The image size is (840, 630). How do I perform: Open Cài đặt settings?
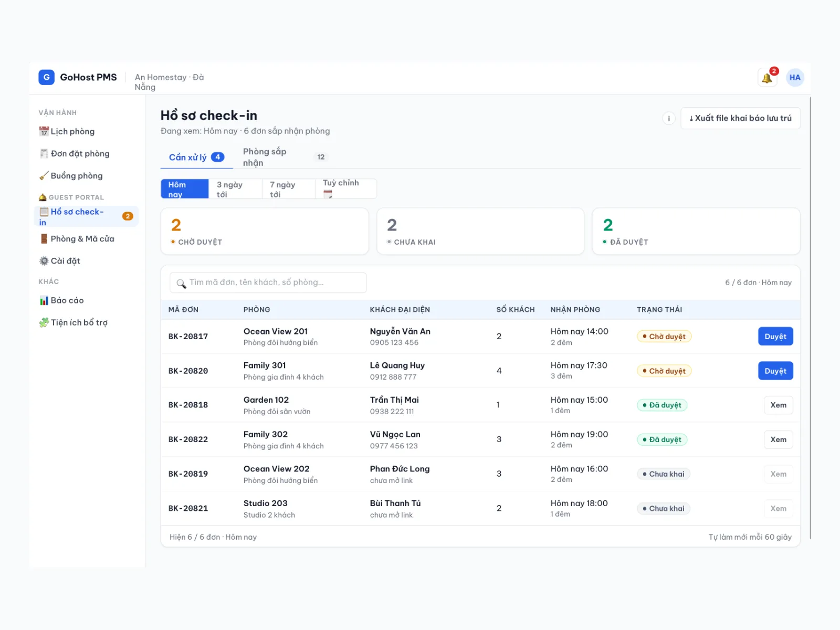(x=86, y=260)
